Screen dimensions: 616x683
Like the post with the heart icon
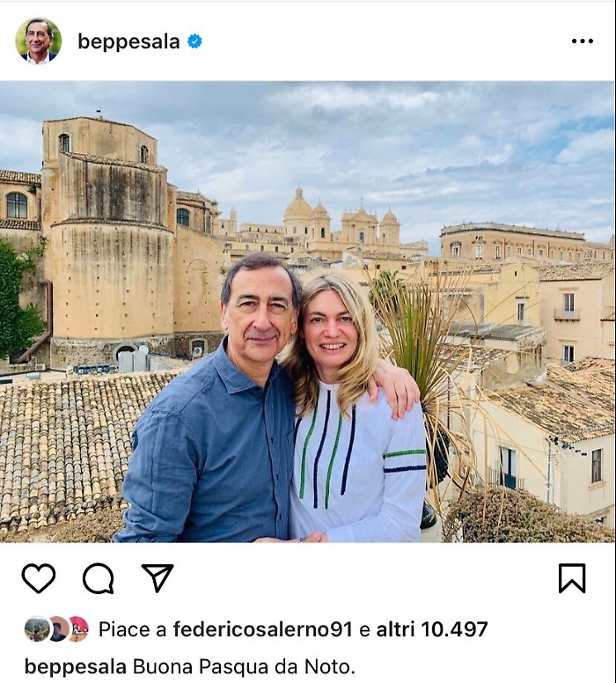pyautogui.click(x=38, y=578)
